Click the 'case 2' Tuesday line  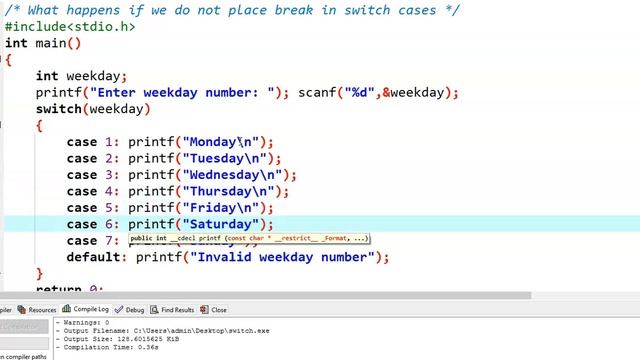pyautogui.click(x=174, y=158)
